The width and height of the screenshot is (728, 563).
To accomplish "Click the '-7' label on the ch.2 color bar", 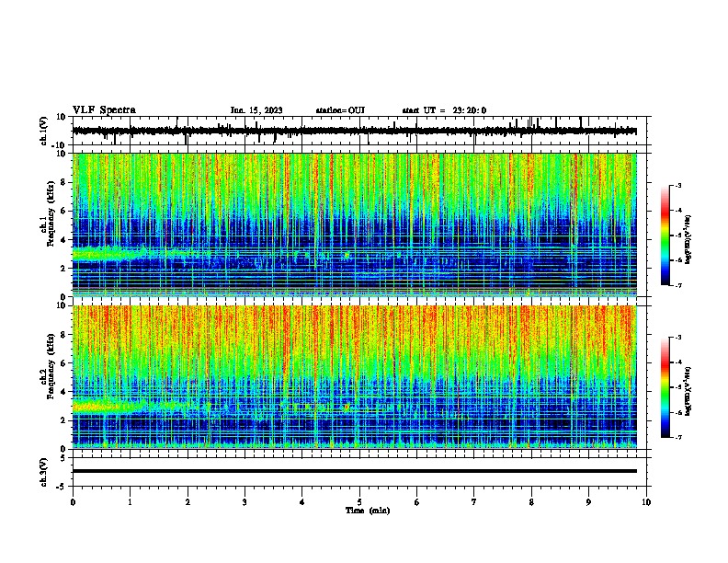I will point(678,437).
